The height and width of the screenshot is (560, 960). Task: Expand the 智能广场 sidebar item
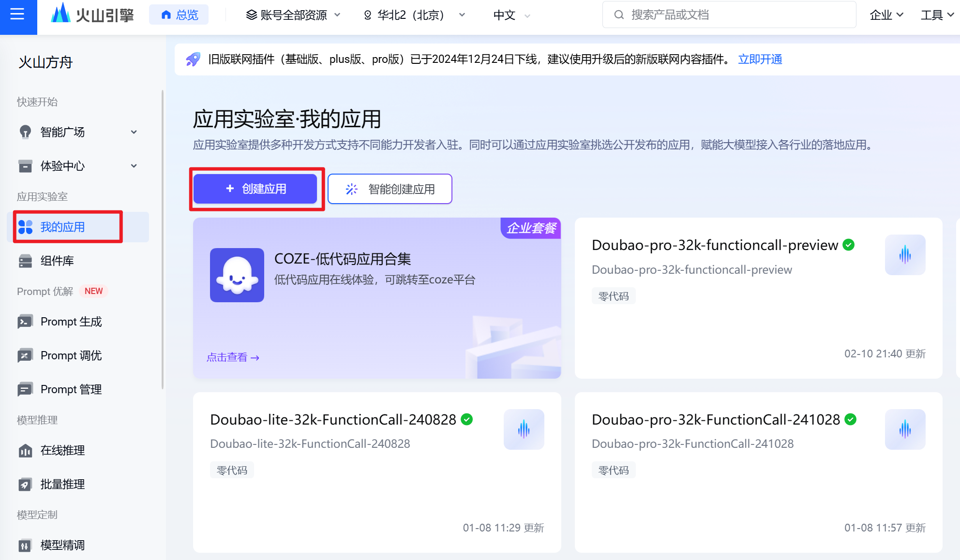coord(77,132)
